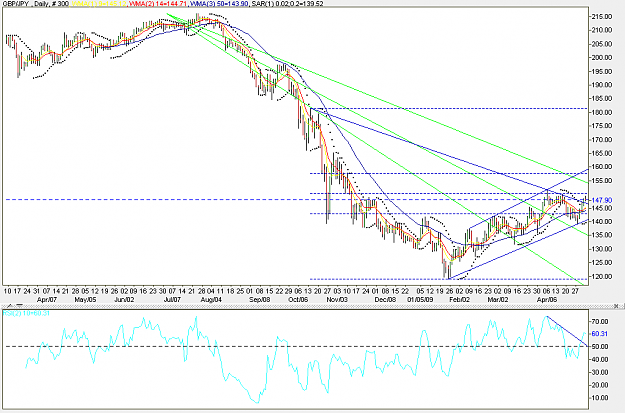Click the Feb/02 date label
The width and height of the screenshot is (625, 413).
pos(459,299)
